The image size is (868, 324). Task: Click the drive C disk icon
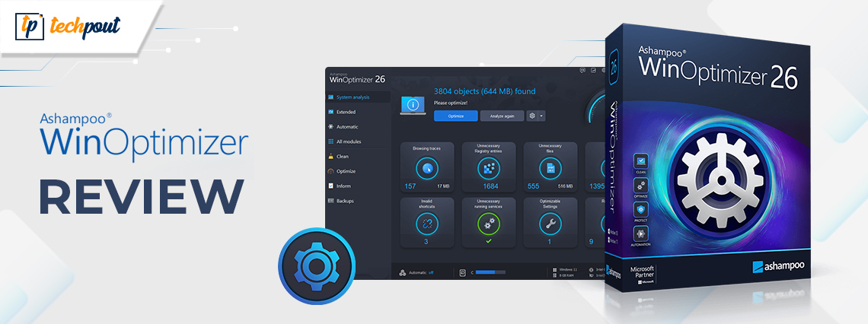pyautogui.click(x=462, y=272)
